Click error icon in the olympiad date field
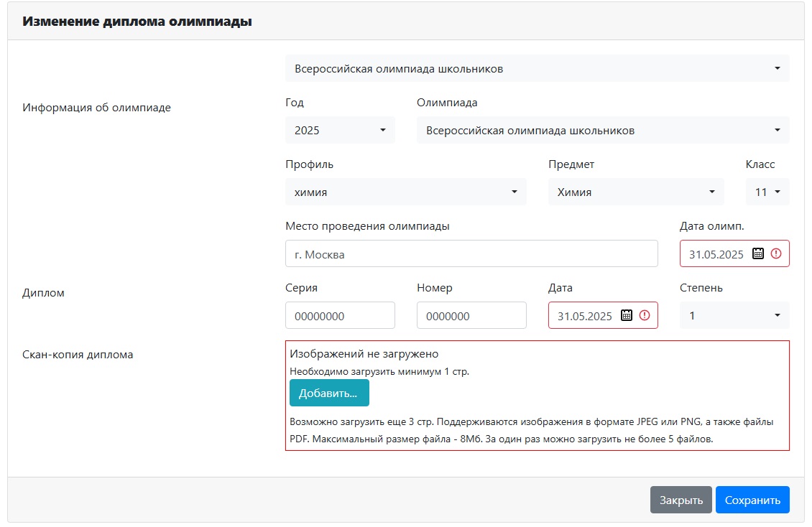This screenshot has width=812, height=527. click(775, 253)
